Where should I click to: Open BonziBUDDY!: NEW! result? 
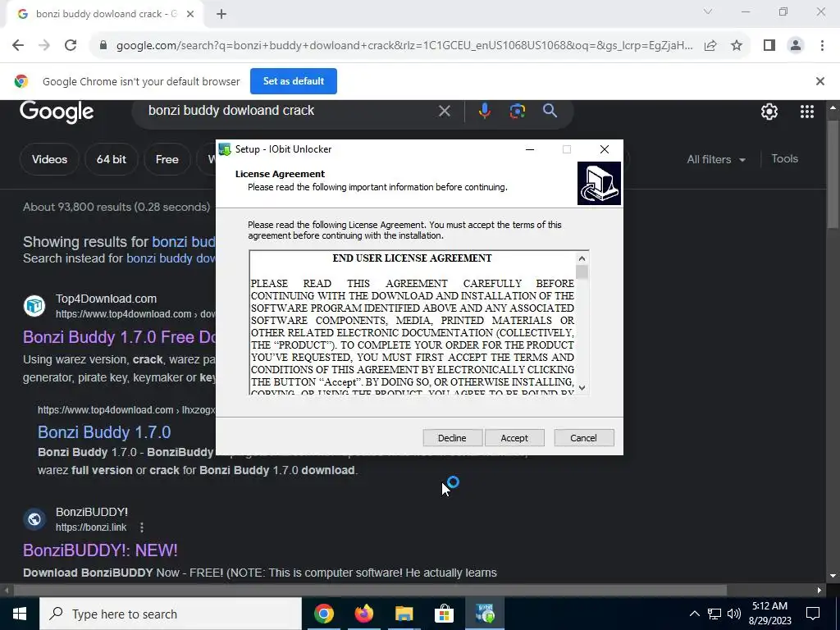coord(100,550)
